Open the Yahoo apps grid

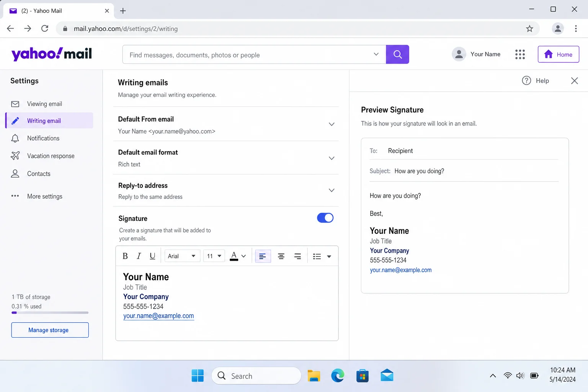520,54
